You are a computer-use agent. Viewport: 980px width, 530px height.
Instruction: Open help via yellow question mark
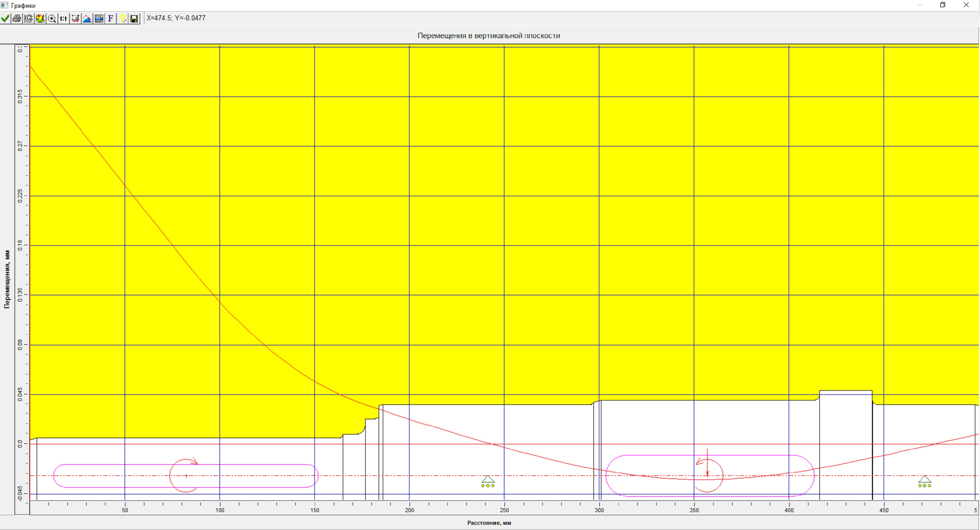click(123, 18)
